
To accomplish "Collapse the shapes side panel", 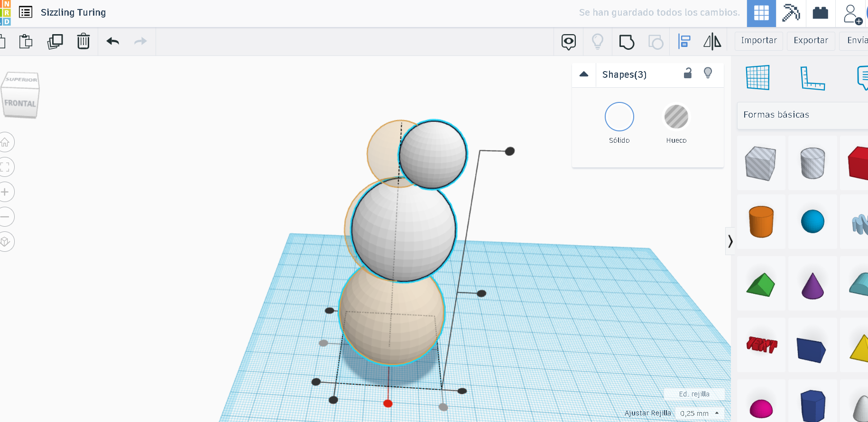I will (730, 241).
